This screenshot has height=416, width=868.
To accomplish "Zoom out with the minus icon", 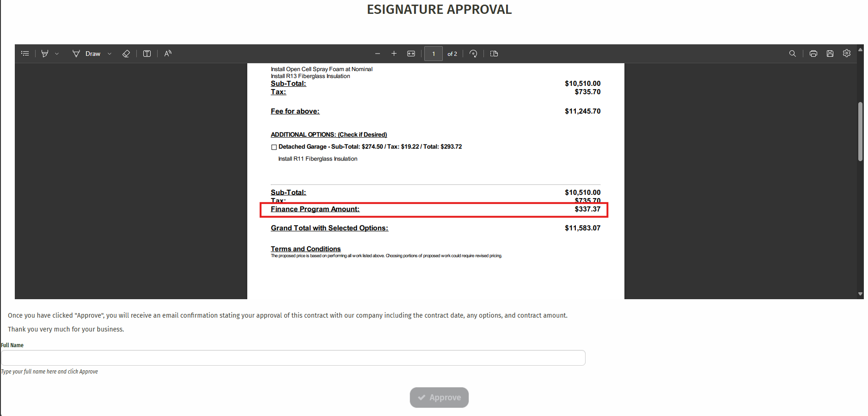I will (x=378, y=54).
